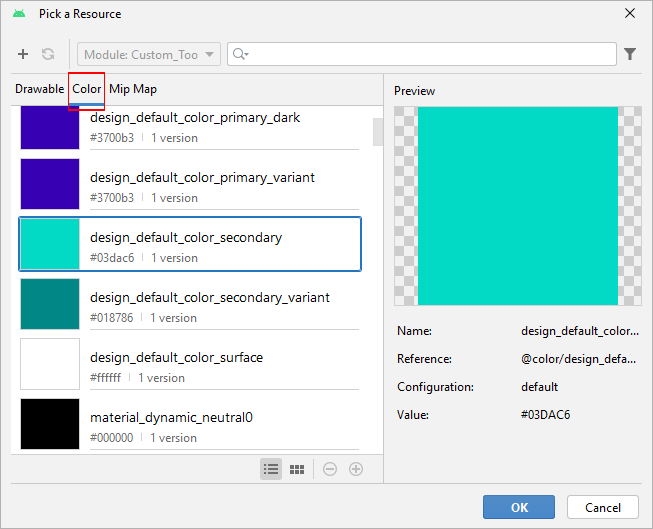Select design_default_color_secondary_variant color

click(x=190, y=305)
